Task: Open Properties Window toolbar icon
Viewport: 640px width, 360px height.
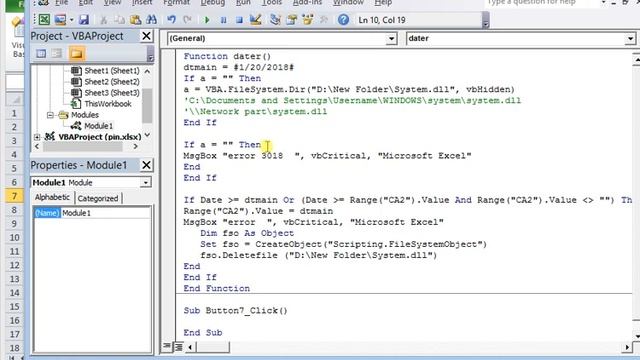Action: (291, 20)
